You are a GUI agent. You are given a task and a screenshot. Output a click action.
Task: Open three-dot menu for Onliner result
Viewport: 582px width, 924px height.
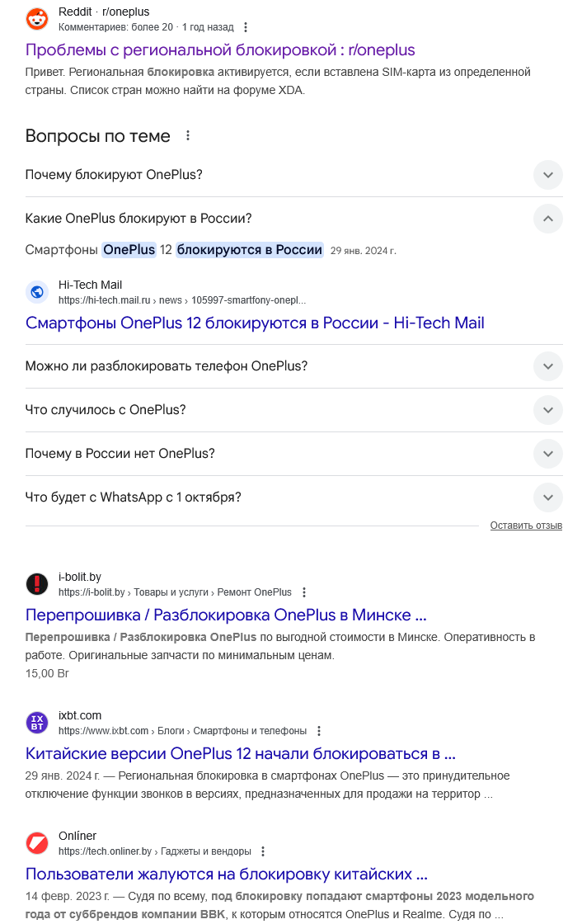tap(263, 851)
